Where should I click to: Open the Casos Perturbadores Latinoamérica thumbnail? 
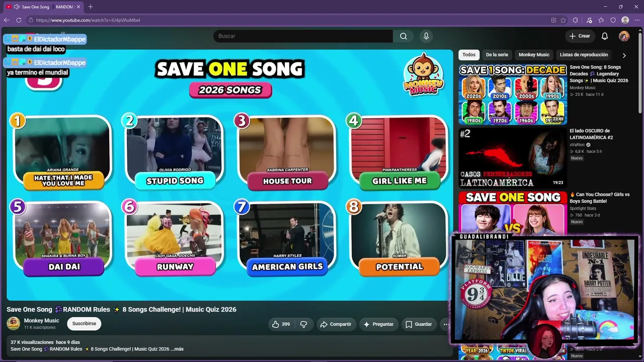pos(513,158)
